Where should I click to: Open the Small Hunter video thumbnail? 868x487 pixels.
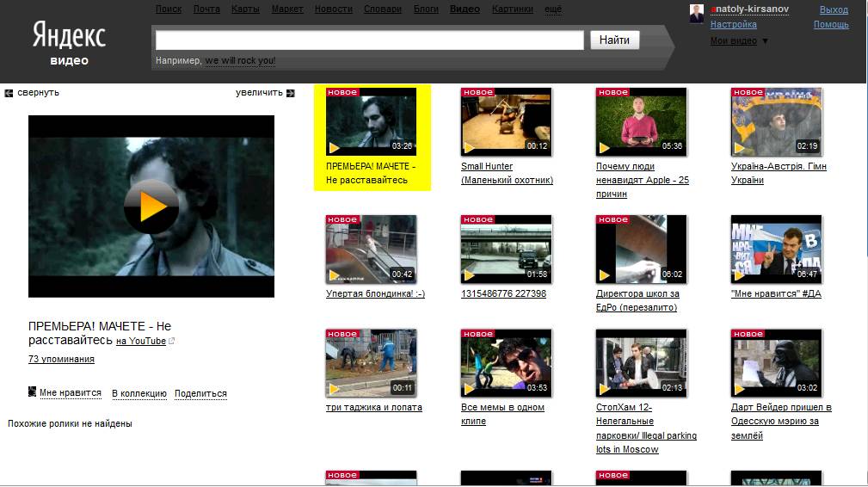(x=506, y=121)
